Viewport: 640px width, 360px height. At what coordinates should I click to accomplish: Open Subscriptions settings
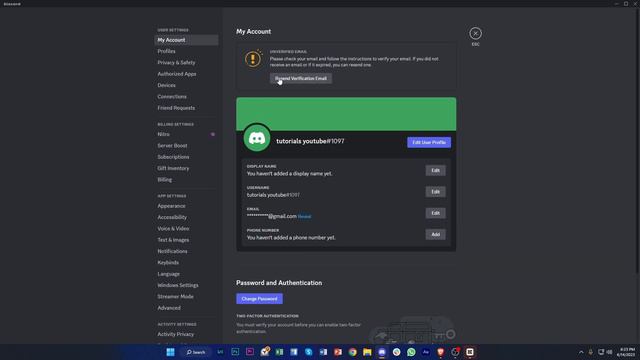point(186,157)
